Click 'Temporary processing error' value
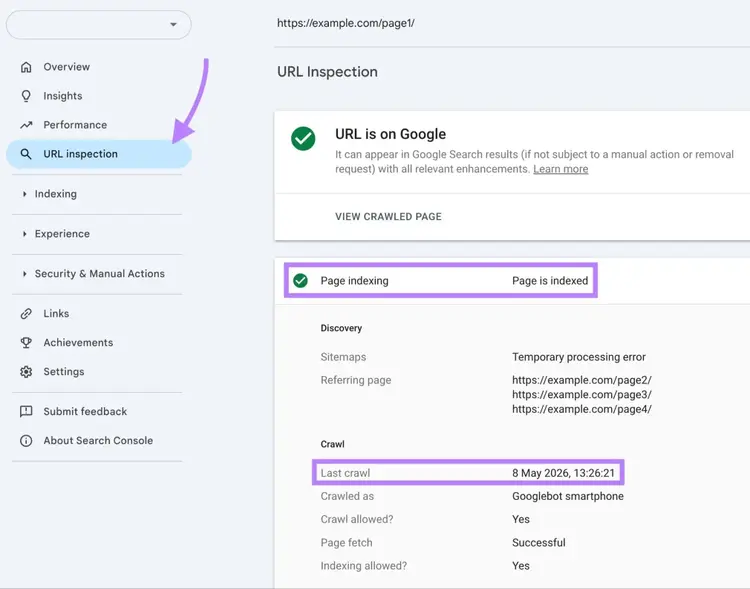 pos(579,357)
